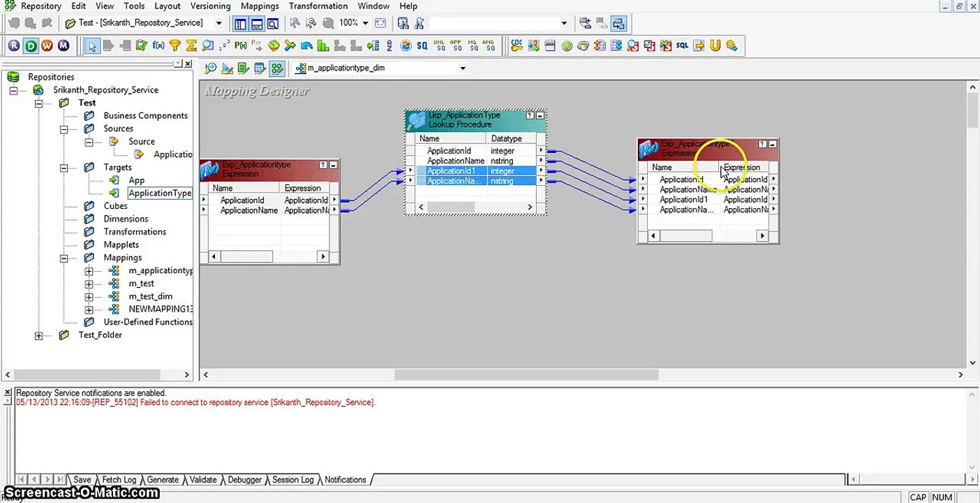Toggle the highlighted rightmost top toolbar button
Image resolution: width=980 pixels, height=503 pixels.
[618, 23]
